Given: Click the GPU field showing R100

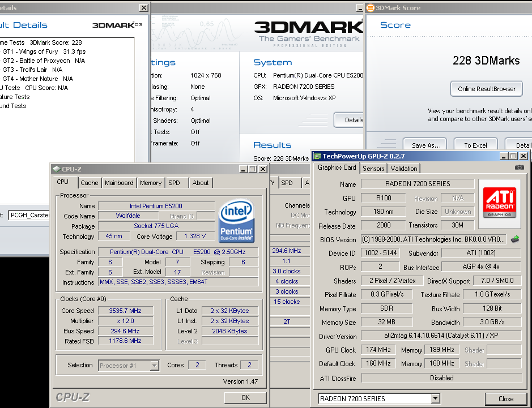Looking at the screenshot, I should tap(384, 198).
